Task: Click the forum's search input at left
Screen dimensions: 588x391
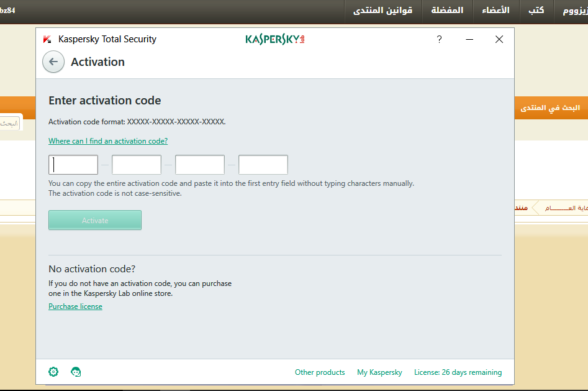Action: (x=10, y=123)
